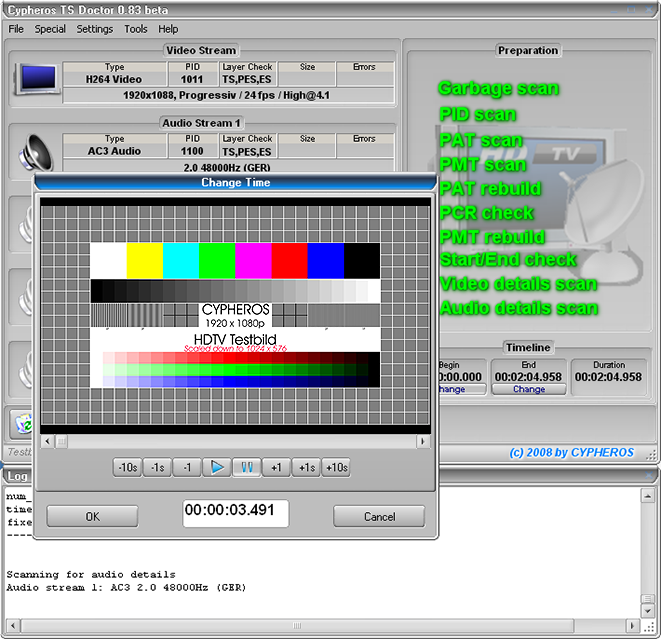The width and height of the screenshot is (661, 639).
Task: Click the Log panel down scroll arrow
Action: click(647, 610)
